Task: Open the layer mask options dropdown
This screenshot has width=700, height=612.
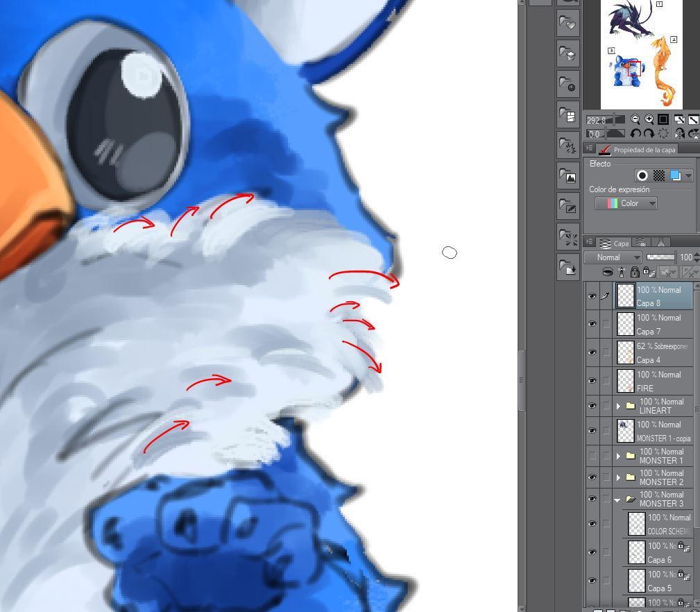Action: (668, 272)
